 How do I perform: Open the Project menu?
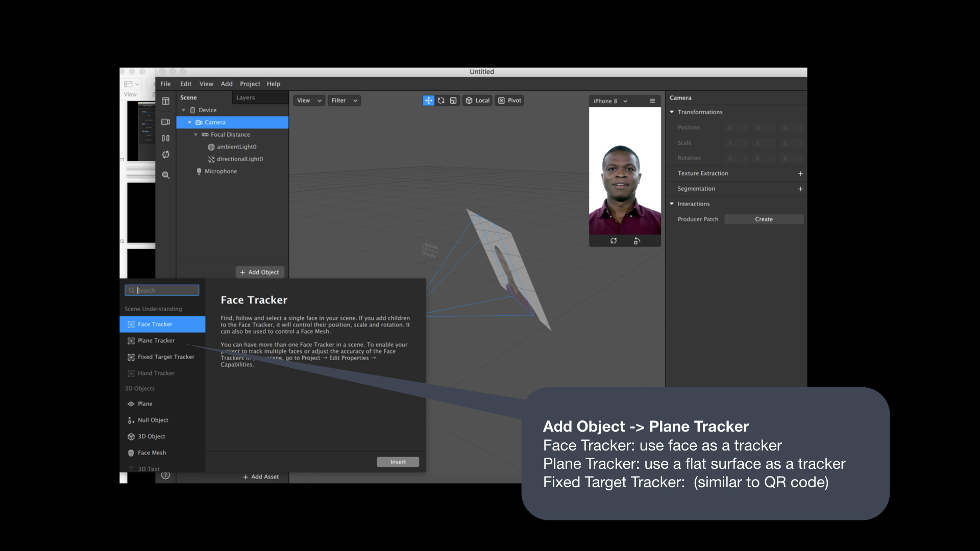coord(250,84)
